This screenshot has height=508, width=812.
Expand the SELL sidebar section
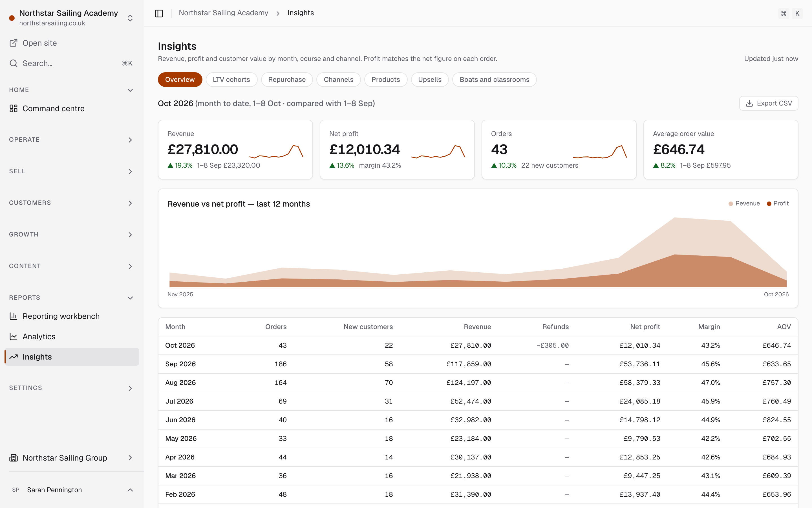(72, 171)
